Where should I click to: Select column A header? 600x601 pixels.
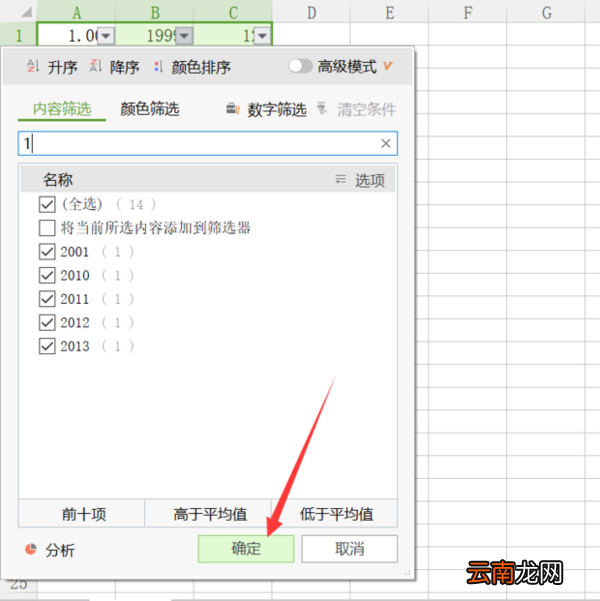coord(76,12)
